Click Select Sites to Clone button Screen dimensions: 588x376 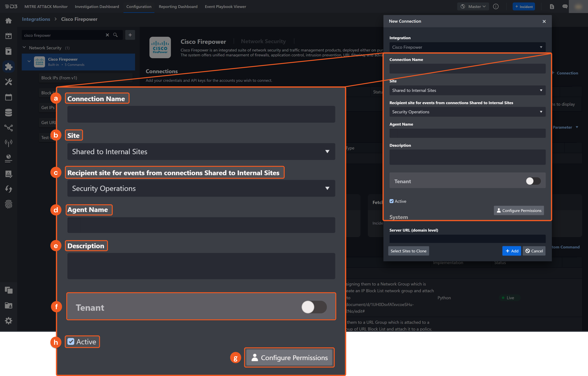(408, 251)
